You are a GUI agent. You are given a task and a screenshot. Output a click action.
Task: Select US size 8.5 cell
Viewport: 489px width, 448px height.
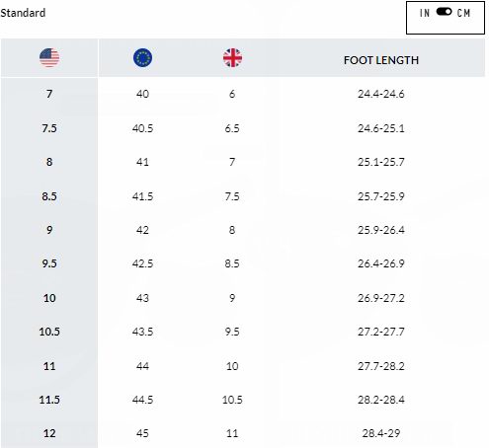[x=49, y=196]
